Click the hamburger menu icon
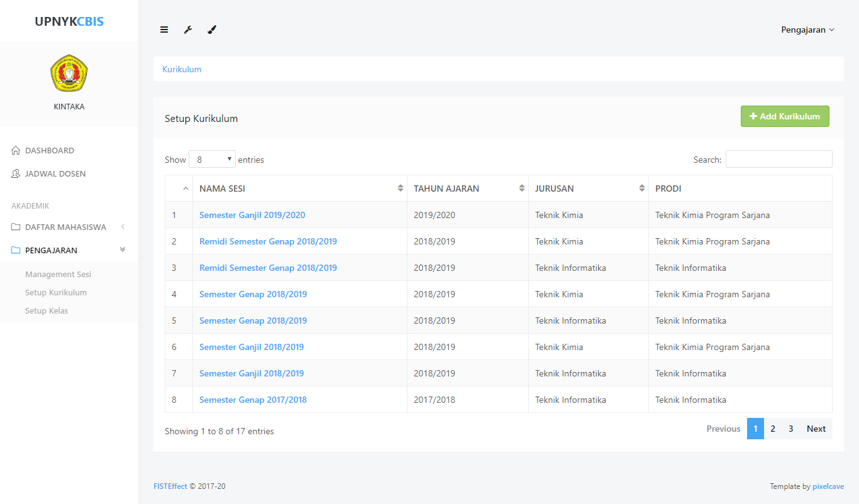The height and width of the screenshot is (504, 859). 164,30
